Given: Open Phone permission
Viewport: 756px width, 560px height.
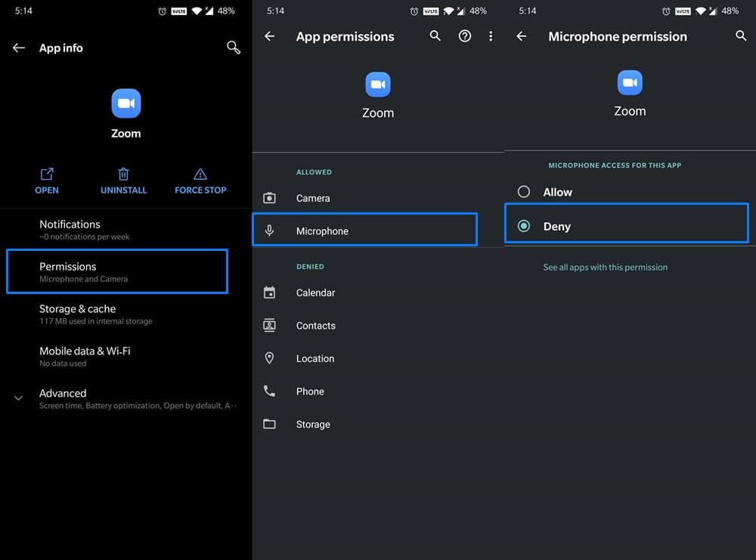Looking at the screenshot, I should pos(378,391).
